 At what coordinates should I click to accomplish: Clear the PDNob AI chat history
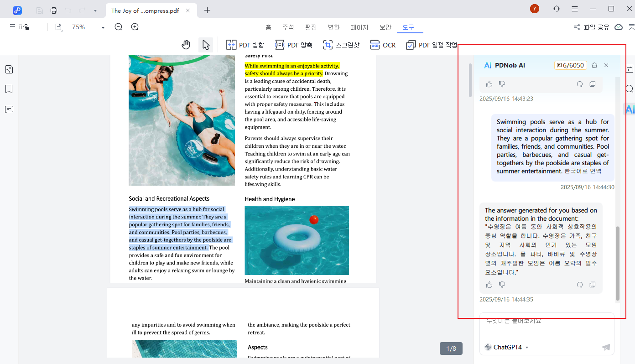click(x=594, y=65)
